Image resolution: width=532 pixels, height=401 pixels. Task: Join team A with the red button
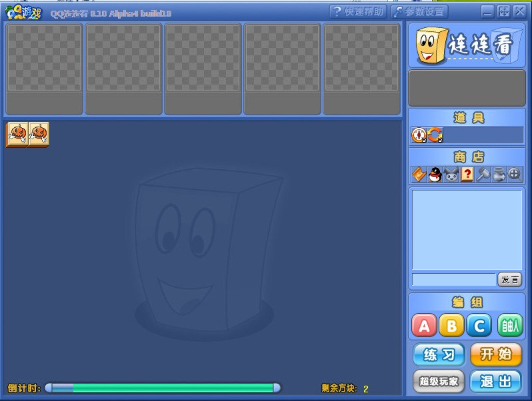(x=425, y=326)
